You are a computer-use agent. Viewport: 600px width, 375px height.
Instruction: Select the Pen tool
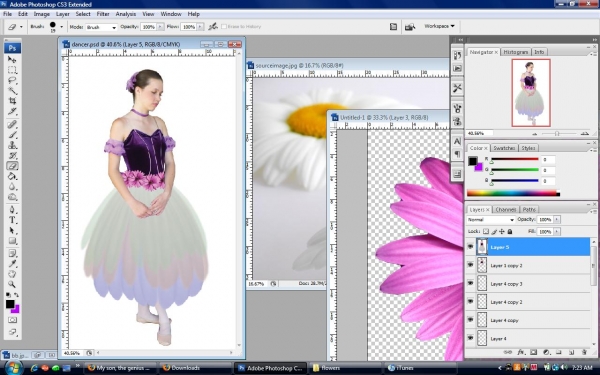(12, 210)
